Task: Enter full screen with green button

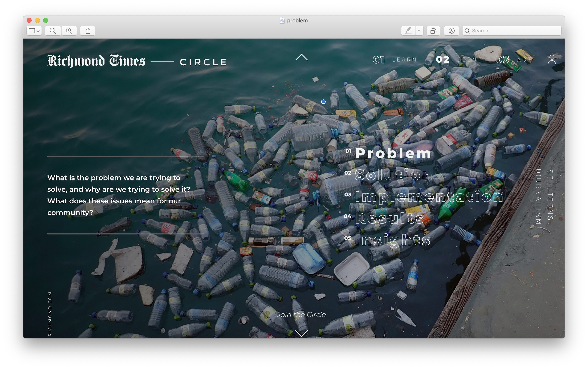Action: coord(46,20)
